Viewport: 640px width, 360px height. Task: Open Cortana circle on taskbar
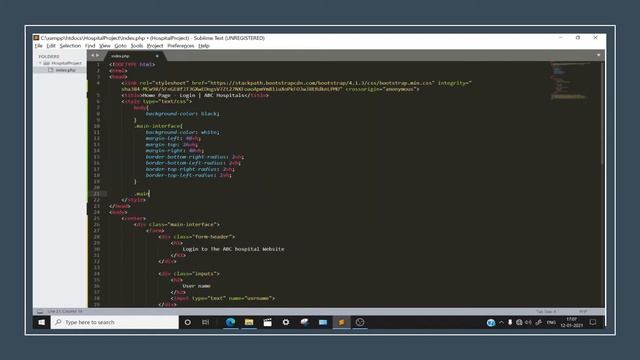(x=187, y=322)
